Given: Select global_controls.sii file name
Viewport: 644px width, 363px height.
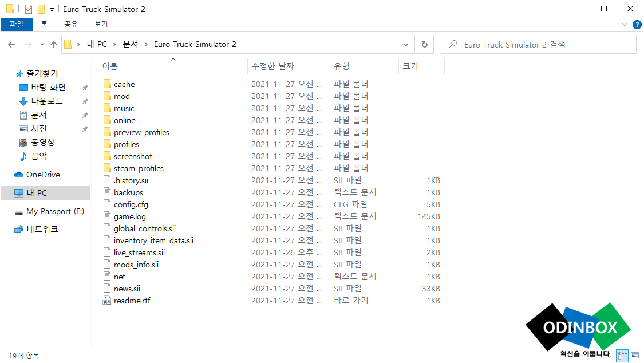Looking at the screenshot, I should (145, 228).
